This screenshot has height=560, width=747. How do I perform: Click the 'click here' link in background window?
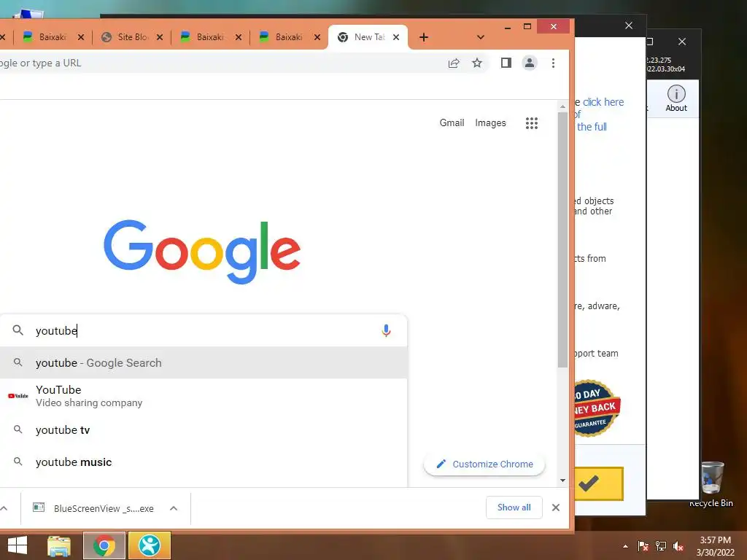603,102
